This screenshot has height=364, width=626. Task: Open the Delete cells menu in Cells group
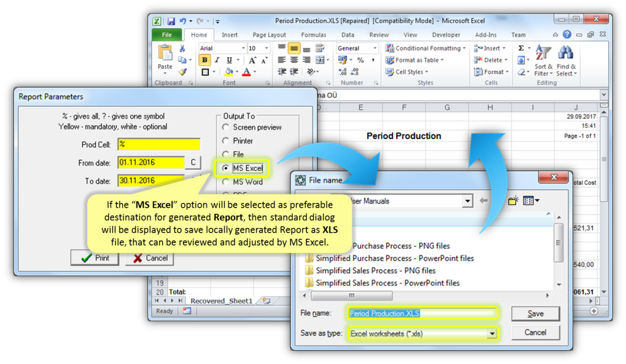tap(491, 60)
